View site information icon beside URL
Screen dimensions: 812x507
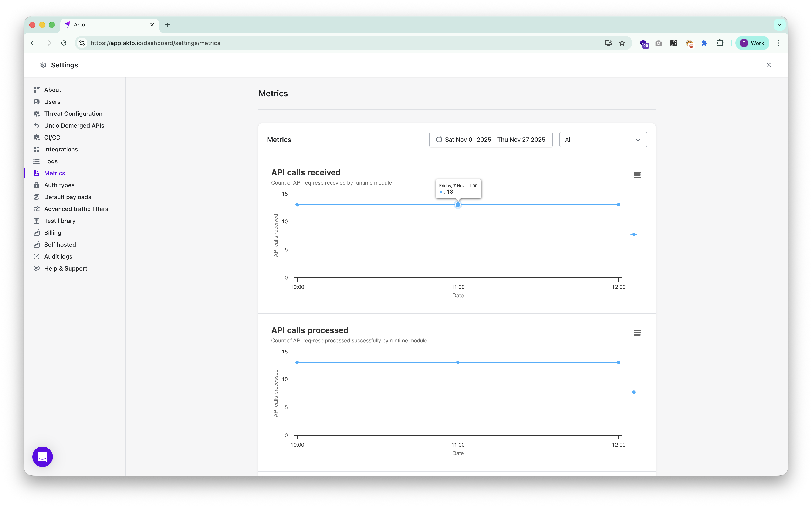[82, 43]
